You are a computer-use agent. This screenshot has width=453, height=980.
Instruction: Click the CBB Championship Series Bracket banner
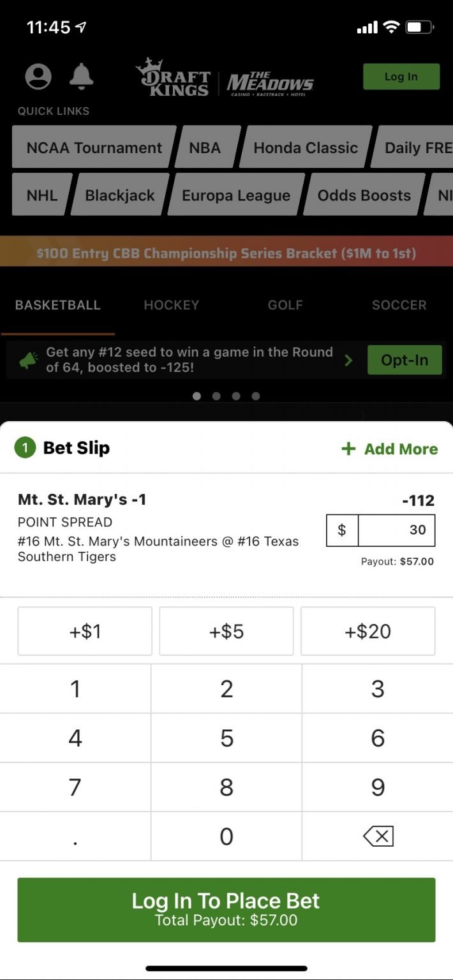[226, 253]
